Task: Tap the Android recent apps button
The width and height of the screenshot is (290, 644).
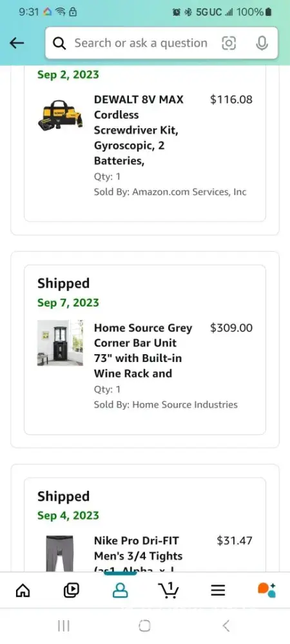Action: 64,626
